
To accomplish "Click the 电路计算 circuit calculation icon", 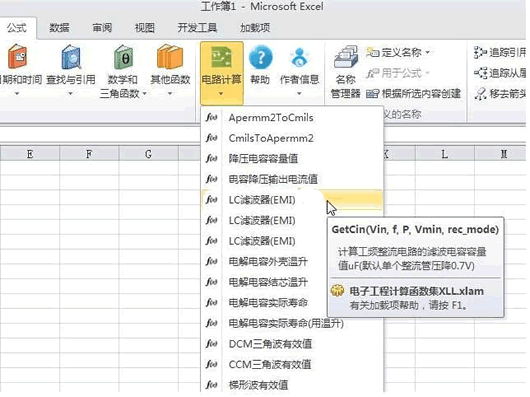I will (x=221, y=57).
